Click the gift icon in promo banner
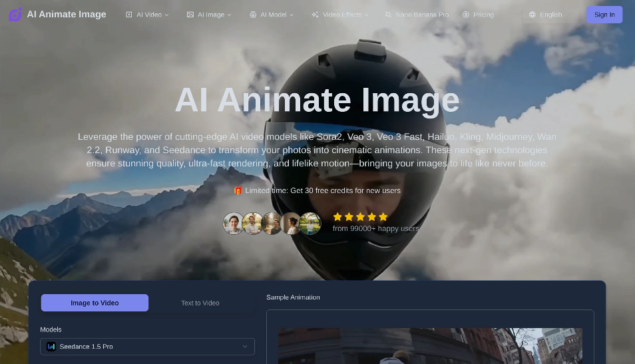The height and width of the screenshot is (364, 635). (x=238, y=190)
